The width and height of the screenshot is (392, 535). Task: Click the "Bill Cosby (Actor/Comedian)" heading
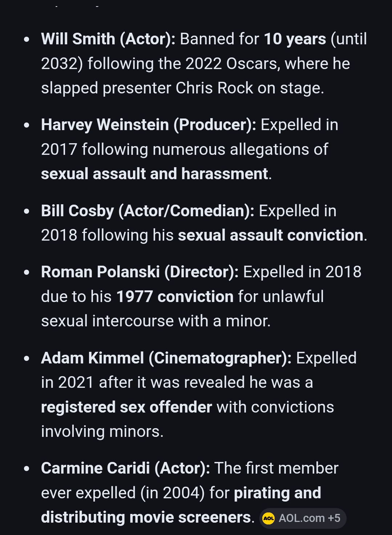147,211
